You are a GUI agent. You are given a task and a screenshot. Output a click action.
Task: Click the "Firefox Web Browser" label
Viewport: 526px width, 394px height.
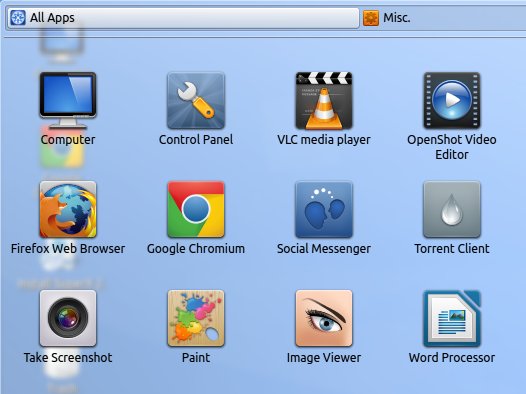pos(68,248)
